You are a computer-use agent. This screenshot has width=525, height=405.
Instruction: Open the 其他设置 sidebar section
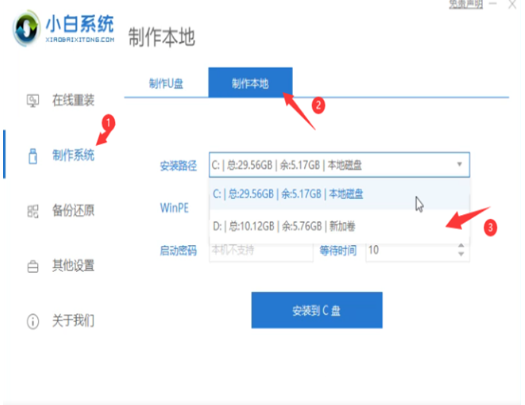coord(73,265)
